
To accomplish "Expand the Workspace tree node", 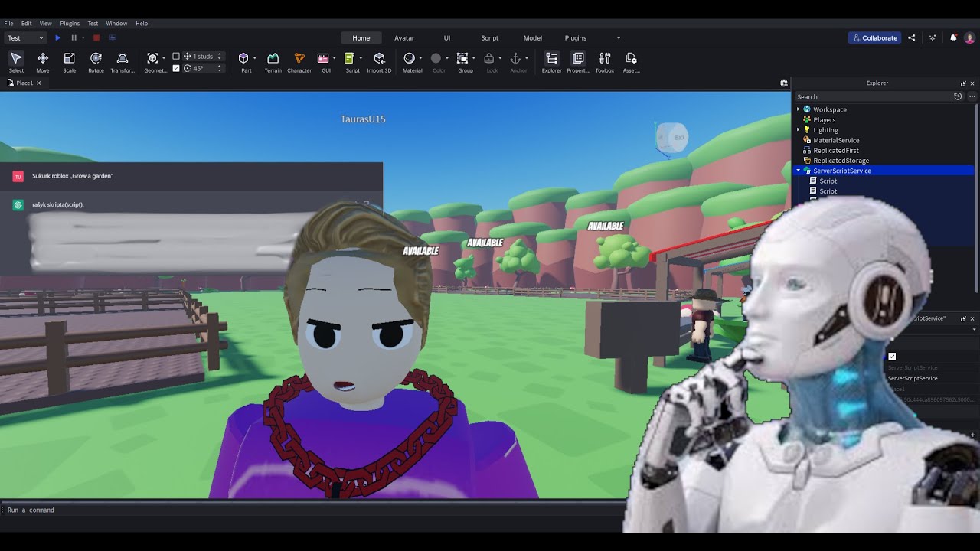I will (x=798, y=109).
